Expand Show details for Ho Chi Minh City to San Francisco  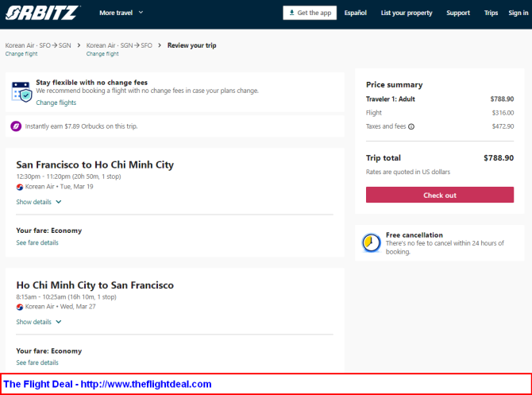(39, 322)
